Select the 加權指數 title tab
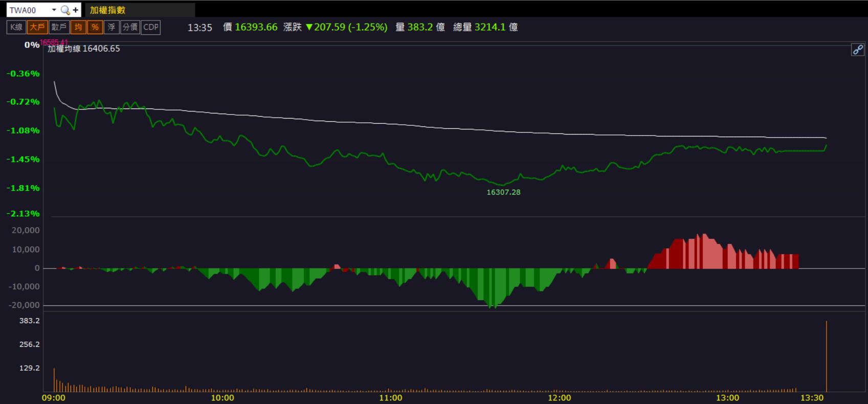The height and width of the screenshot is (404, 868). [140, 10]
